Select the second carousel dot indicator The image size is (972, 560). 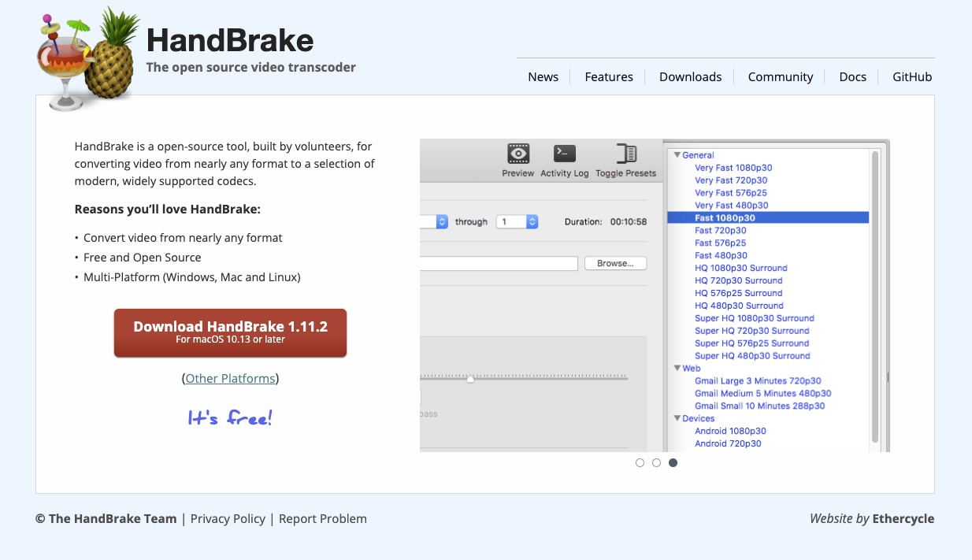pos(656,463)
